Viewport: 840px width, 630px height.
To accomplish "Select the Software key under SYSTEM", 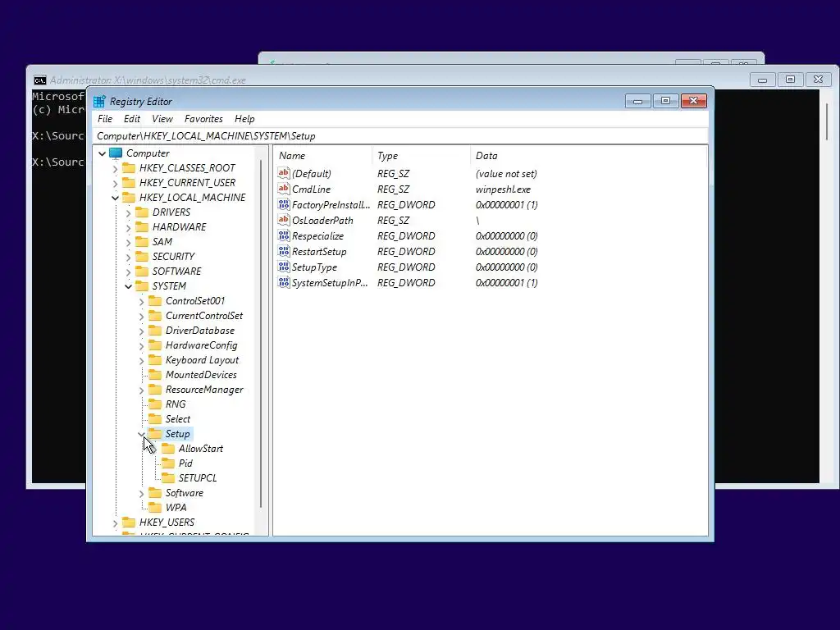I will [185, 493].
